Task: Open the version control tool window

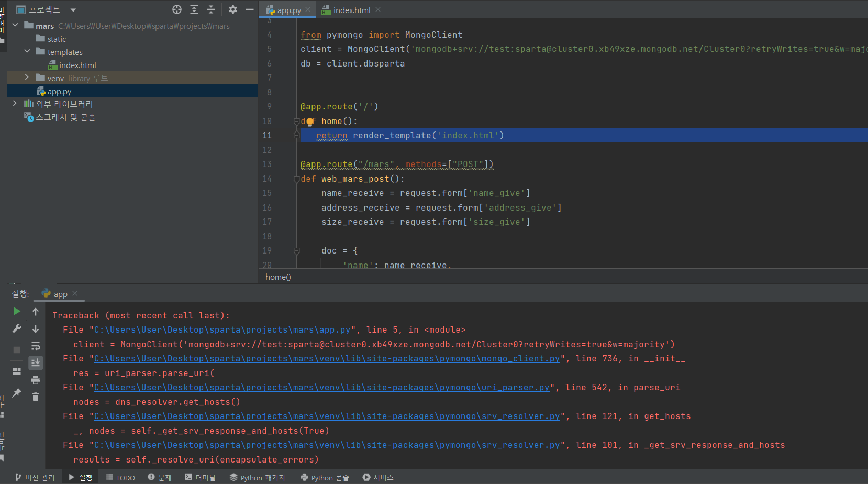Action: [35, 477]
